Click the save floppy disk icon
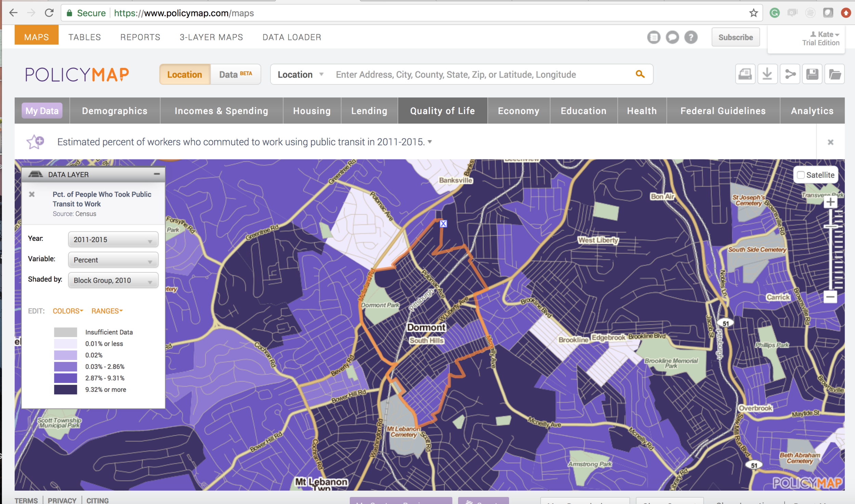855x504 pixels. click(812, 74)
